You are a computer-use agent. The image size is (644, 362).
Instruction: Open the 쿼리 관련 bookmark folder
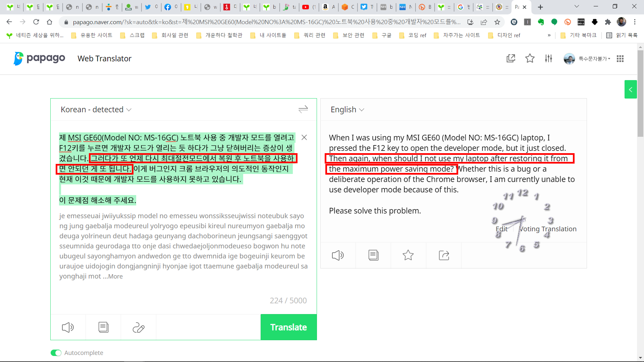[310, 35]
